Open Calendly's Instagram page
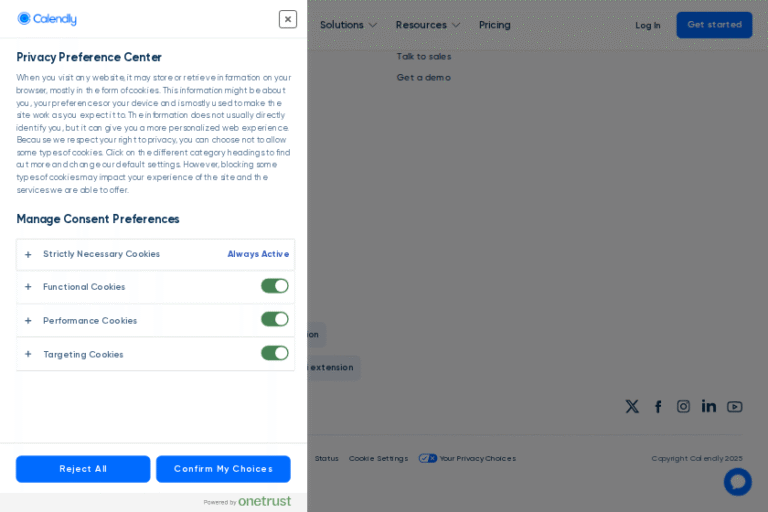This screenshot has width=768, height=512. click(683, 406)
